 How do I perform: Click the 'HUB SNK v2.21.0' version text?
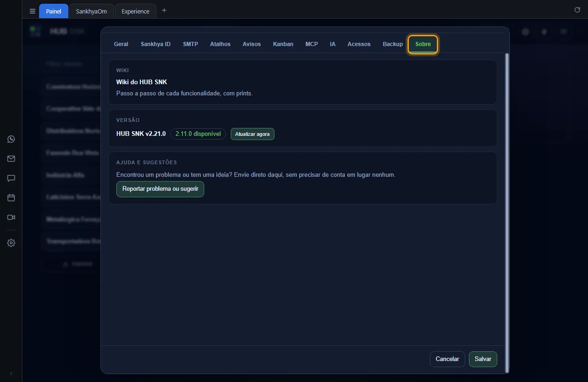pyautogui.click(x=141, y=134)
